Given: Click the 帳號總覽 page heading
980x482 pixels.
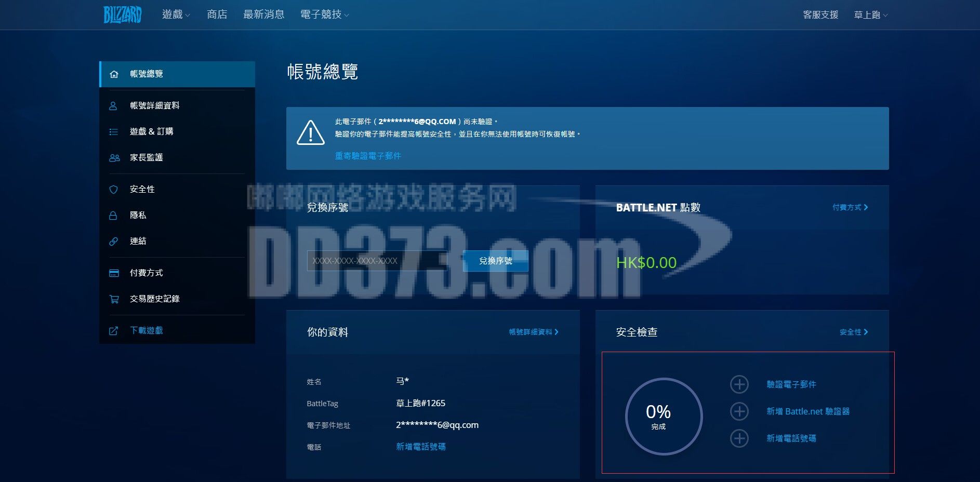Looking at the screenshot, I should pos(322,72).
